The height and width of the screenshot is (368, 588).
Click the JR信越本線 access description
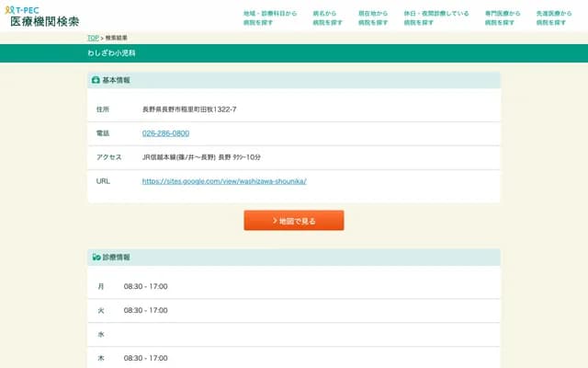[201, 157]
